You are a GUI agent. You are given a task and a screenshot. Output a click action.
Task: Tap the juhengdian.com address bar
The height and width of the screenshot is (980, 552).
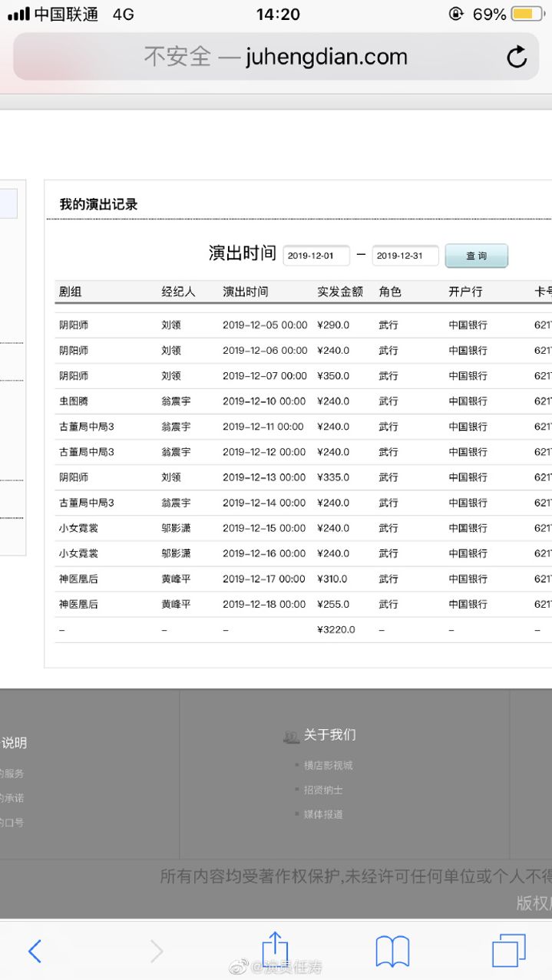tap(276, 57)
